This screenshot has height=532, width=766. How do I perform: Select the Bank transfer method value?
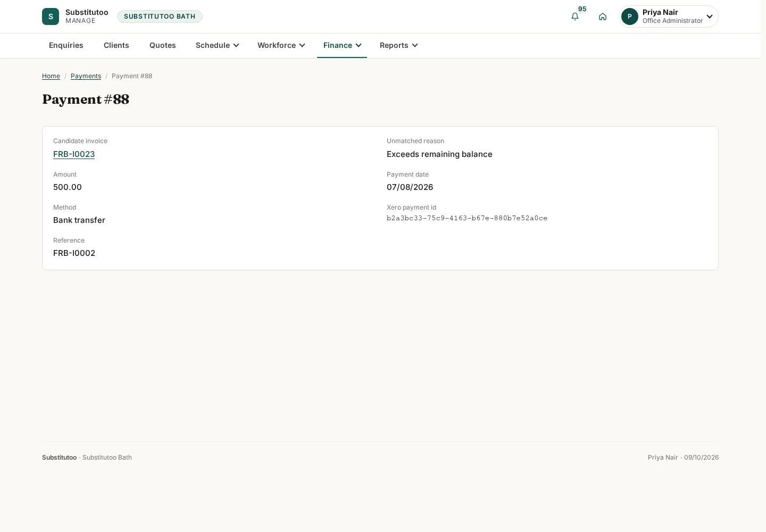pyautogui.click(x=79, y=220)
